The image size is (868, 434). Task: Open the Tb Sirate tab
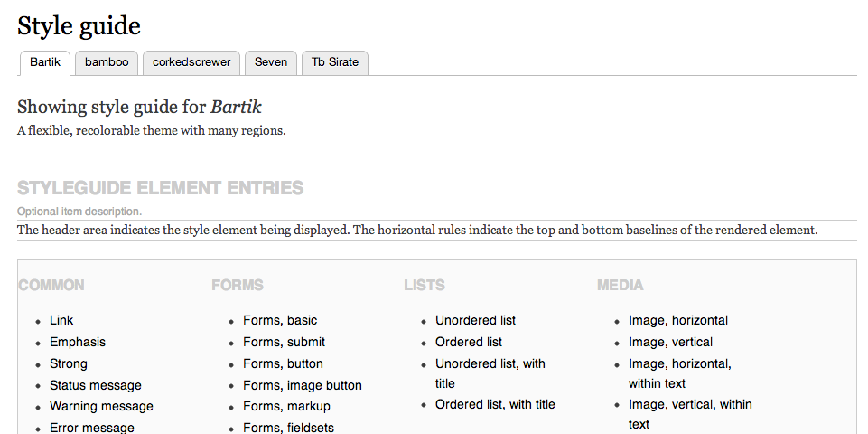pyautogui.click(x=335, y=62)
